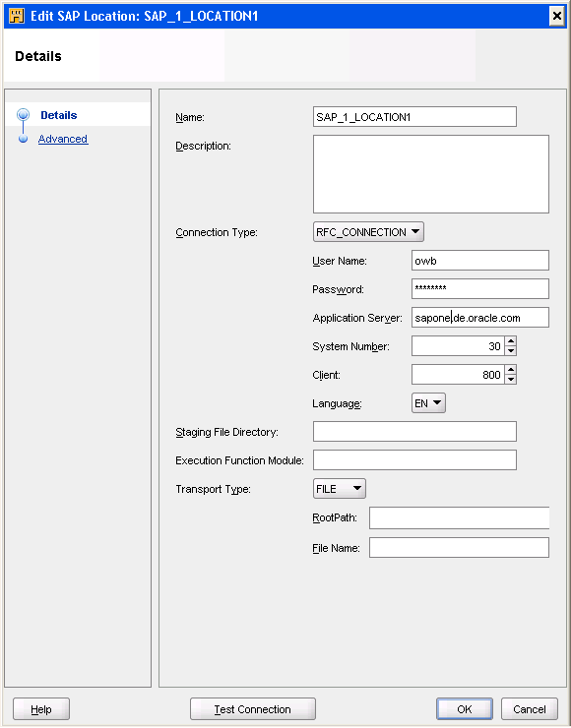Click the Details step bullet icon
This screenshot has height=728, width=571.
[23, 115]
